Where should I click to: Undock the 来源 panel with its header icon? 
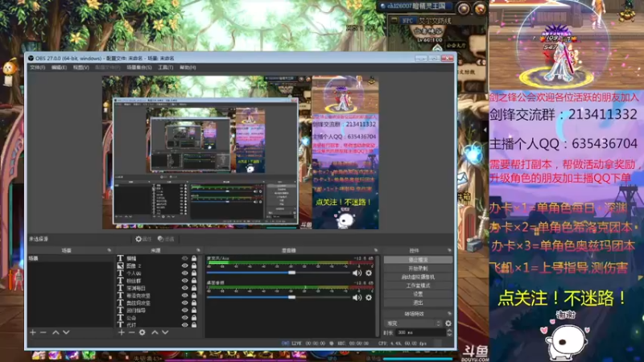coord(198,250)
